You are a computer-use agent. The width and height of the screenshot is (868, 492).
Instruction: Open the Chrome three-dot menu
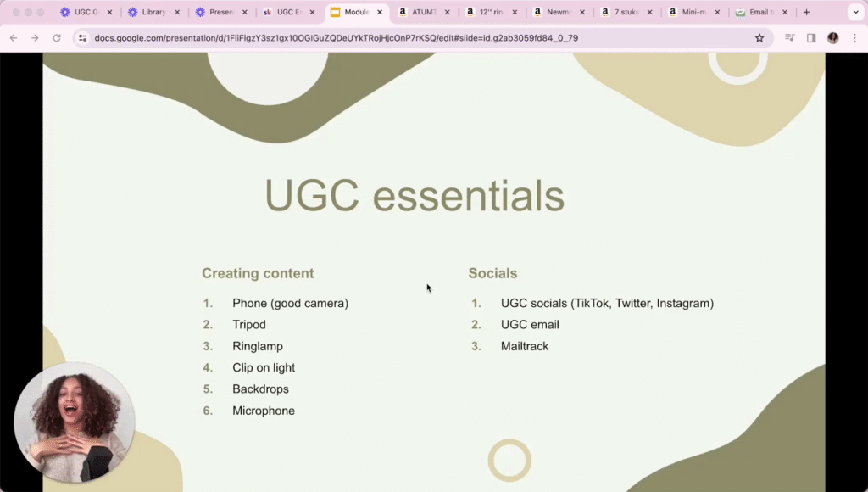[x=854, y=37]
